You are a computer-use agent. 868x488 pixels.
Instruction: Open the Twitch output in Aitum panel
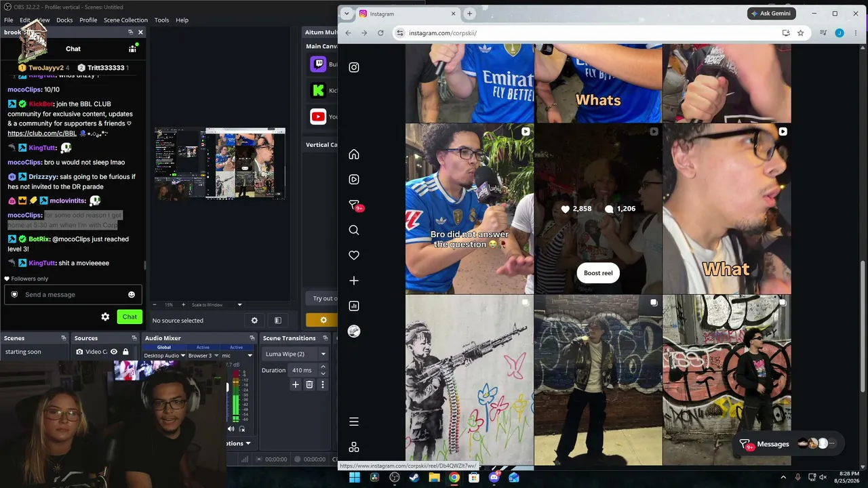click(319, 64)
